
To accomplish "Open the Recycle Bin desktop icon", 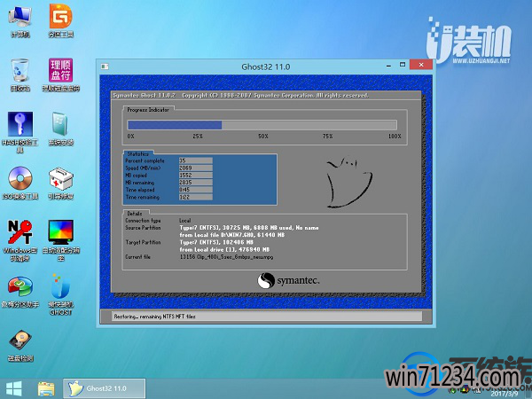I will (20, 71).
